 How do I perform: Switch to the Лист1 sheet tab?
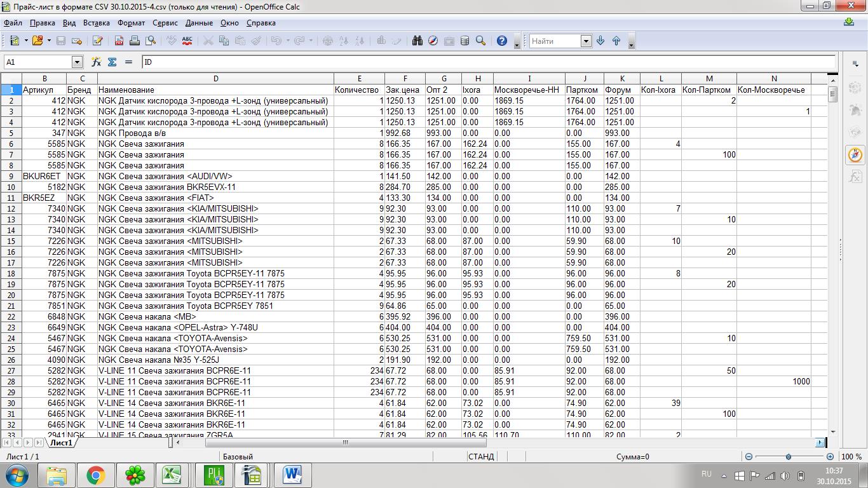click(x=61, y=442)
